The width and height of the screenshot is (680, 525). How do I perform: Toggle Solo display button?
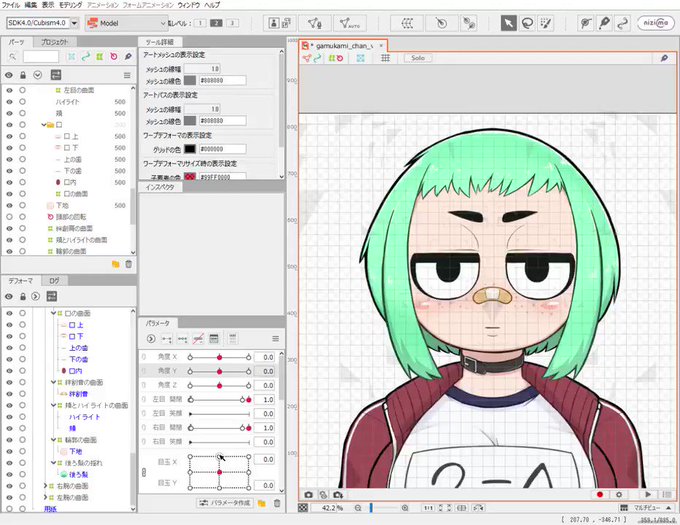tap(418, 58)
